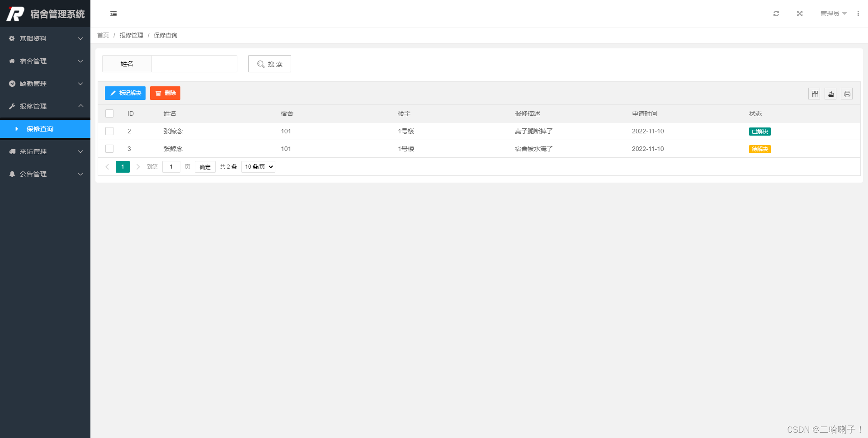Open the 10 条/页 page size dropdown
Image resolution: width=868 pixels, height=438 pixels.
point(259,167)
